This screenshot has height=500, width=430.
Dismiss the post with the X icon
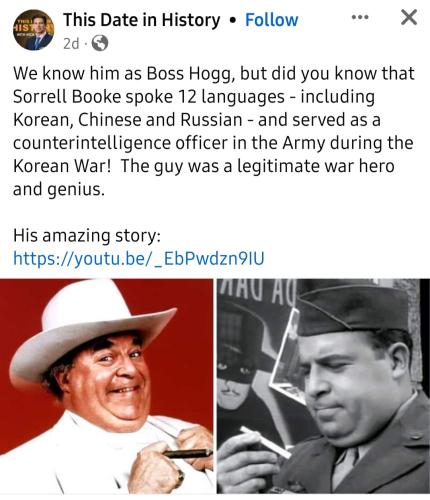(x=409, y=17)
